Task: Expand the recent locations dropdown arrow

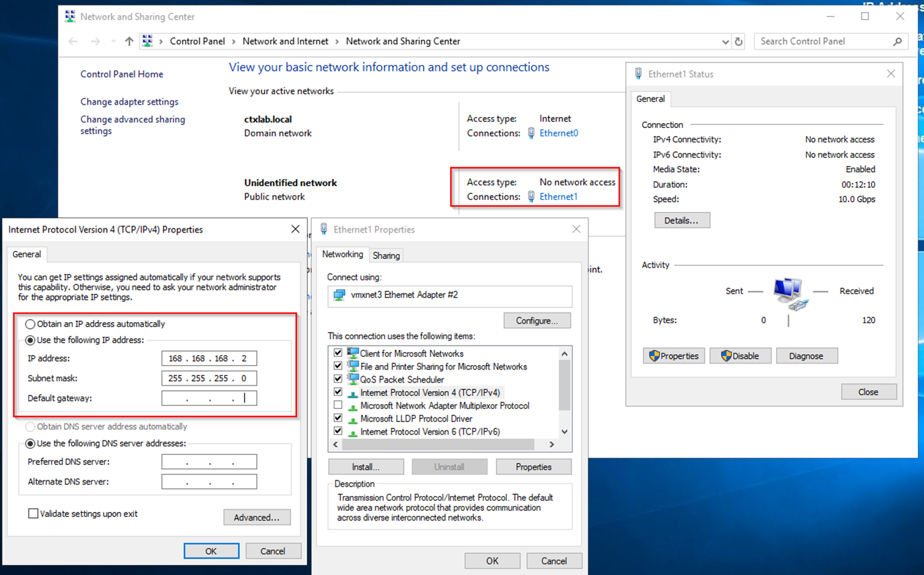Action: [113, 41]
